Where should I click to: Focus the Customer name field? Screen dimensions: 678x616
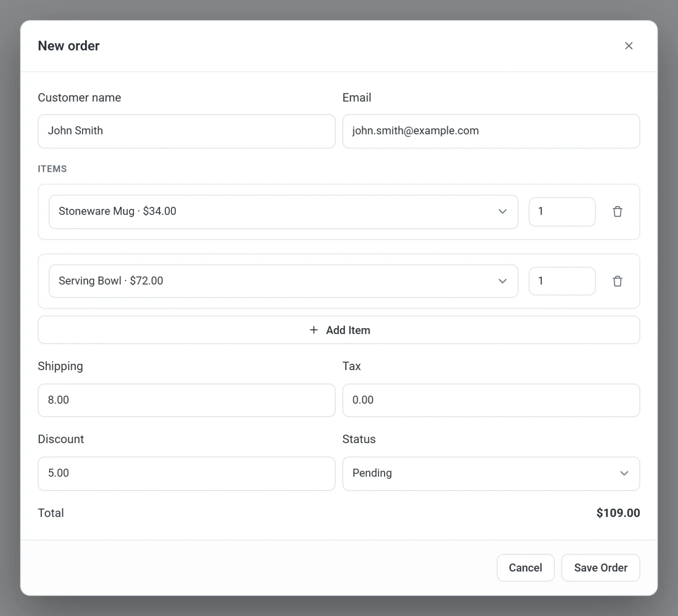[186, 131]
